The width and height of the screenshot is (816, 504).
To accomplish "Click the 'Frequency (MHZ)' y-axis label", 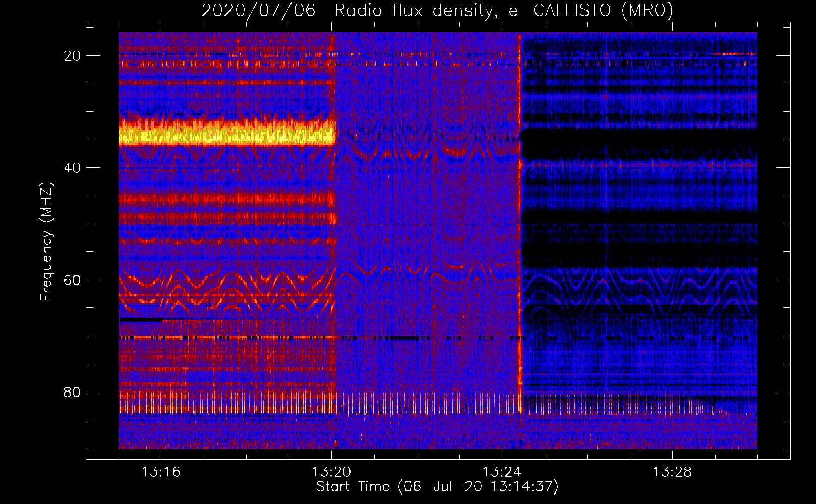I will tap(46, 241).
